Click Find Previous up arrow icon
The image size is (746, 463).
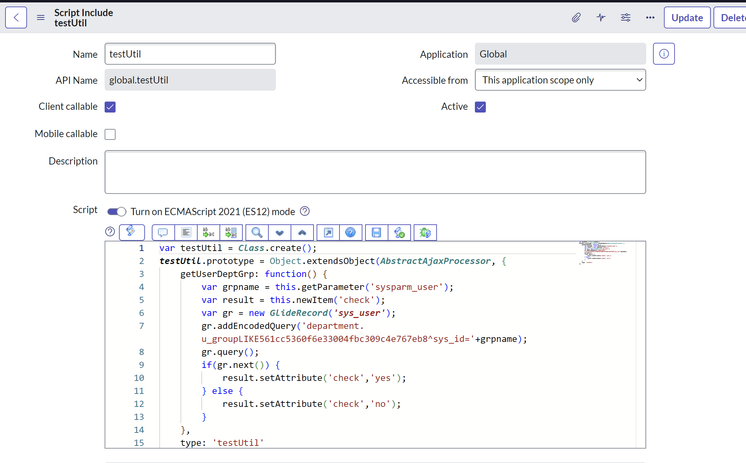click(302, 232)
